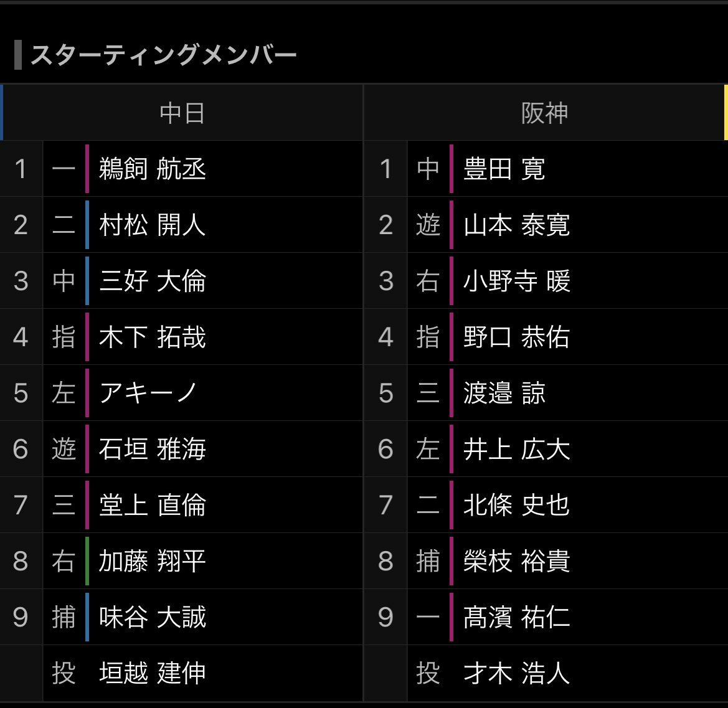The width and height of the screenshot is (728, 708).
Task: Select Chunichi pitcher 垣越 建伸
Action: pyautogui.click(x=153, y=673)
